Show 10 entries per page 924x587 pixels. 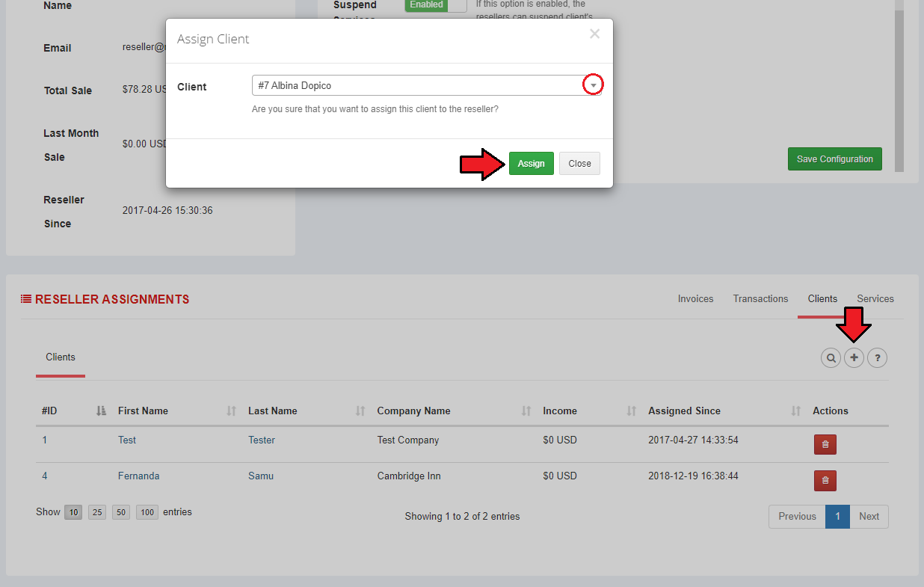73,512
